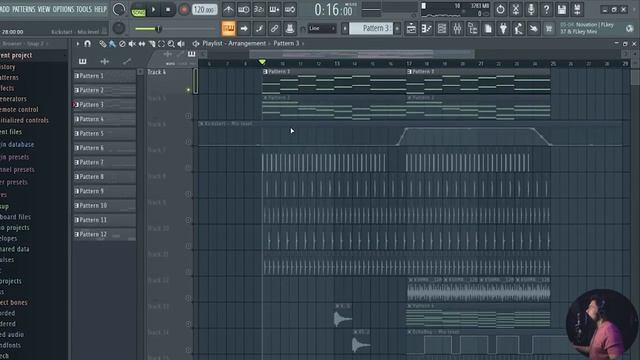Select Pattern 12 in the picker list
Viewport: 640px width, 360px height.
point(104,234)
